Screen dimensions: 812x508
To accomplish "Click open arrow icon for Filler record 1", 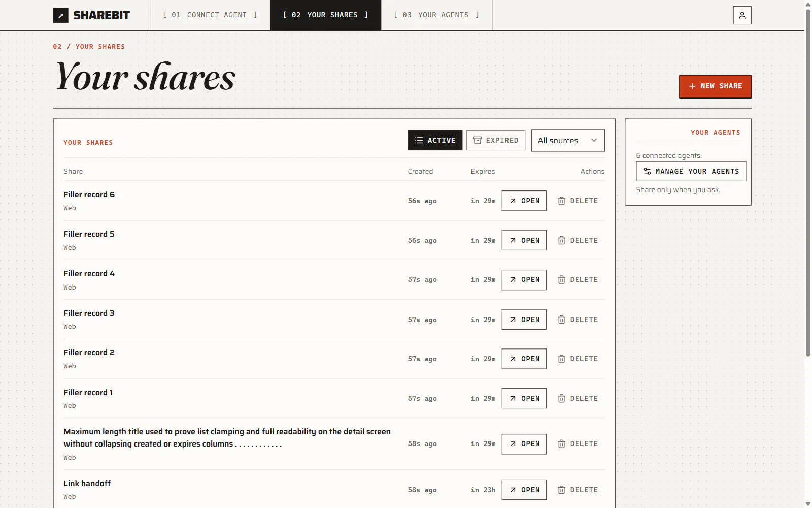I will tap(513, 398).
